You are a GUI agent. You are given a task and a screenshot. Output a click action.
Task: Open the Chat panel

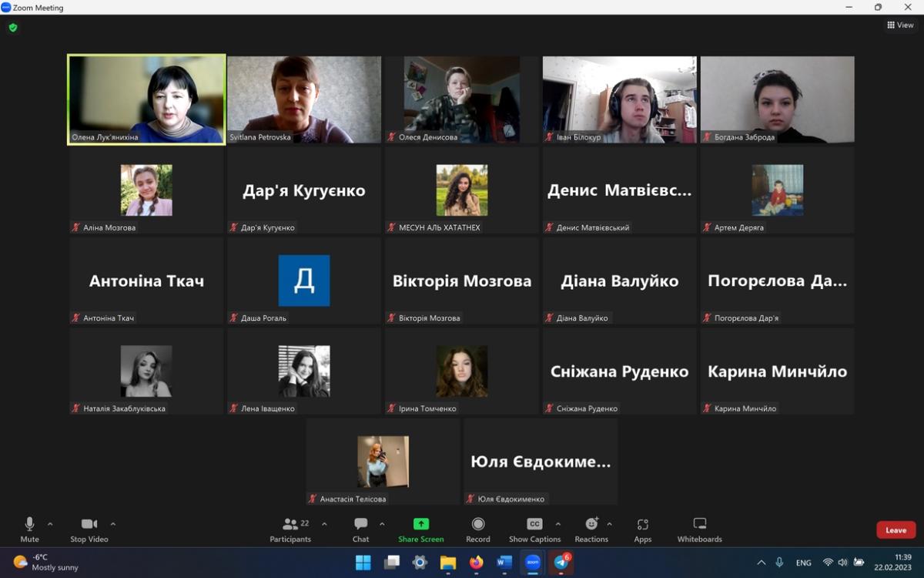click(x=360, y=529)
